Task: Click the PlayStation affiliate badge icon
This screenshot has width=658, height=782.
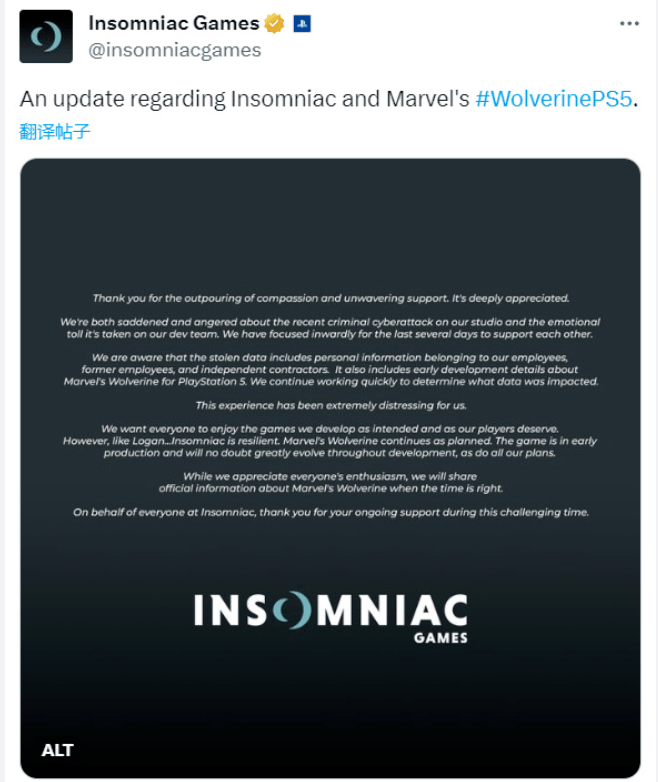Action: point(302,23)
